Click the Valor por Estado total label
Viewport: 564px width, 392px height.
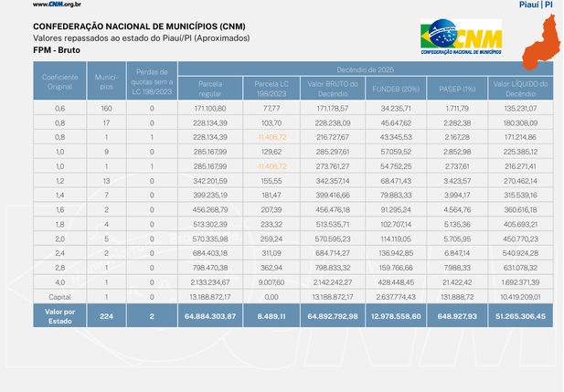click(59, 316)
